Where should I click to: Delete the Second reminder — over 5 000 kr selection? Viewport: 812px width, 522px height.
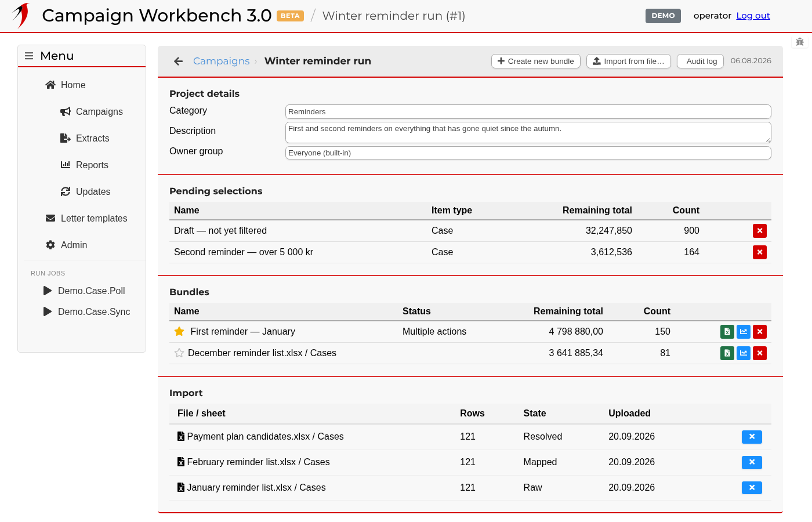coord(760,252)
